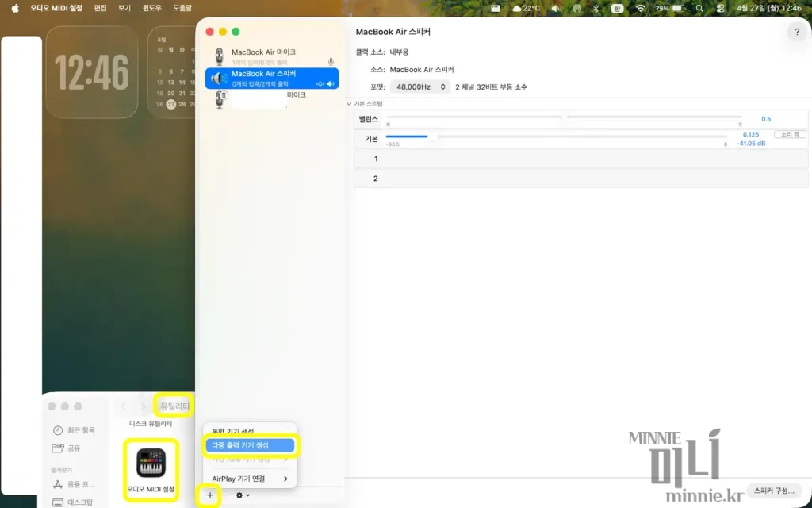Image resolution: width=812 pixels, height=508 pixels.
Task: Open 오디오 MIDI 설정 app icon in Finder
Action: (151, 470)
